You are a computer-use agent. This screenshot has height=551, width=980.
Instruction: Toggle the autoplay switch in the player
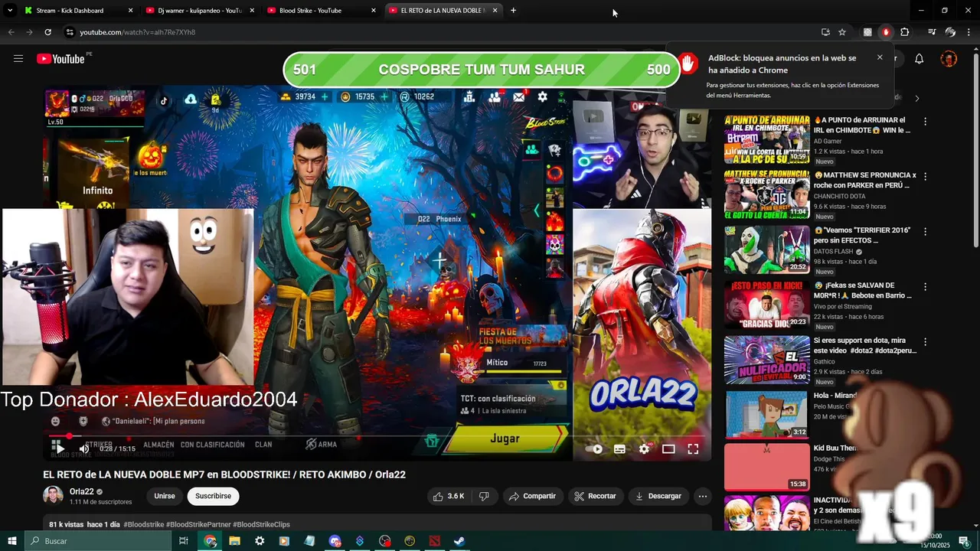point(595,449)
